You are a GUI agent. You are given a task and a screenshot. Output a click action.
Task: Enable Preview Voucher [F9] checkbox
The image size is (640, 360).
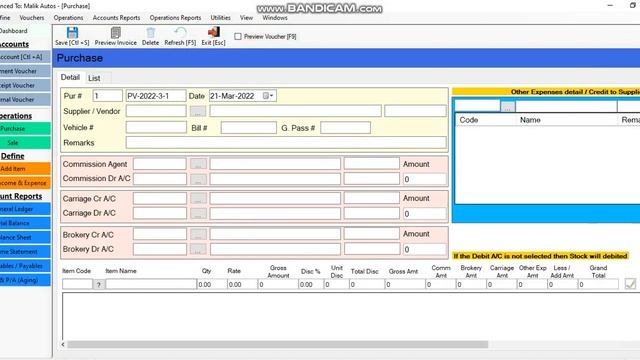click(238, 37)
